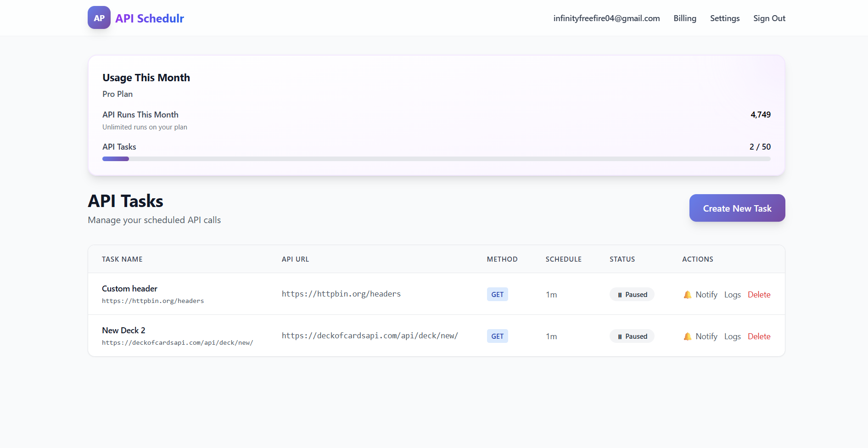Viewport: 868px width, 448px height.
Task: Click the Create New Task button
Action: click(x=737, y=208)
